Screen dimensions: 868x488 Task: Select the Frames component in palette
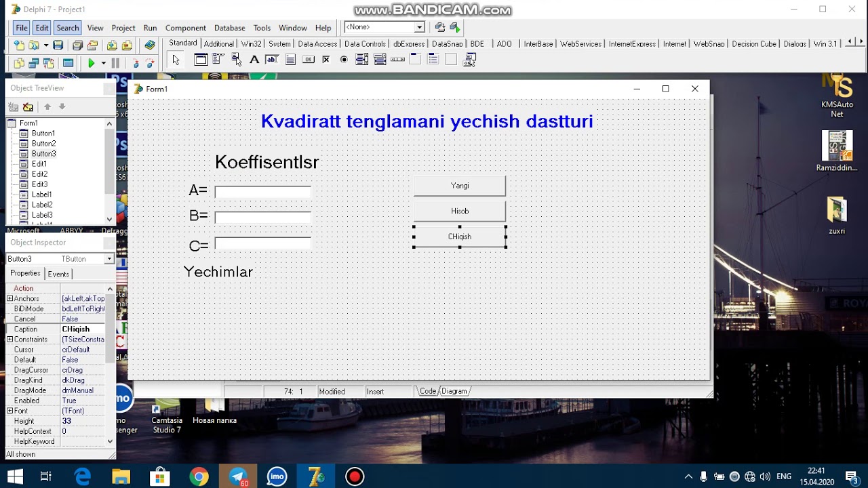pos(201,60)
